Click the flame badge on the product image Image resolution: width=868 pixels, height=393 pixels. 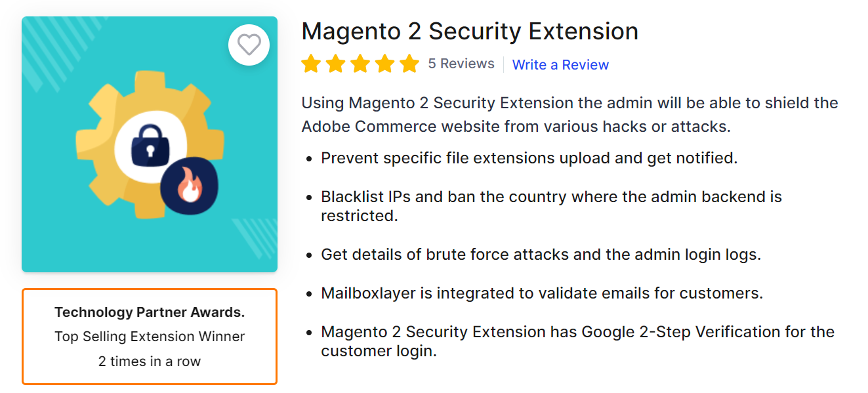click(190, 186)
